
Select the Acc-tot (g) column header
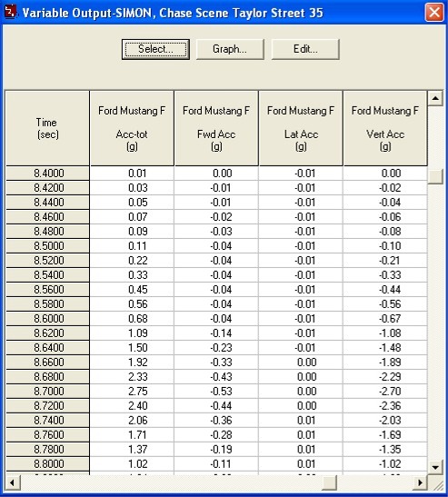click(x=132, y=128)
